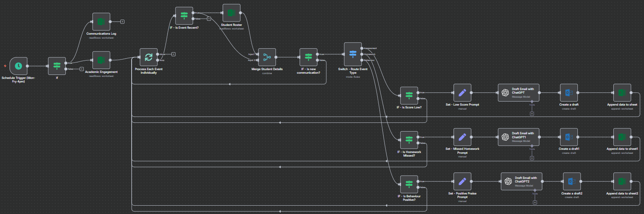Screen dimensions: 644x214
Task: Open the Merge Student Details node
Action: pos(267,57)
